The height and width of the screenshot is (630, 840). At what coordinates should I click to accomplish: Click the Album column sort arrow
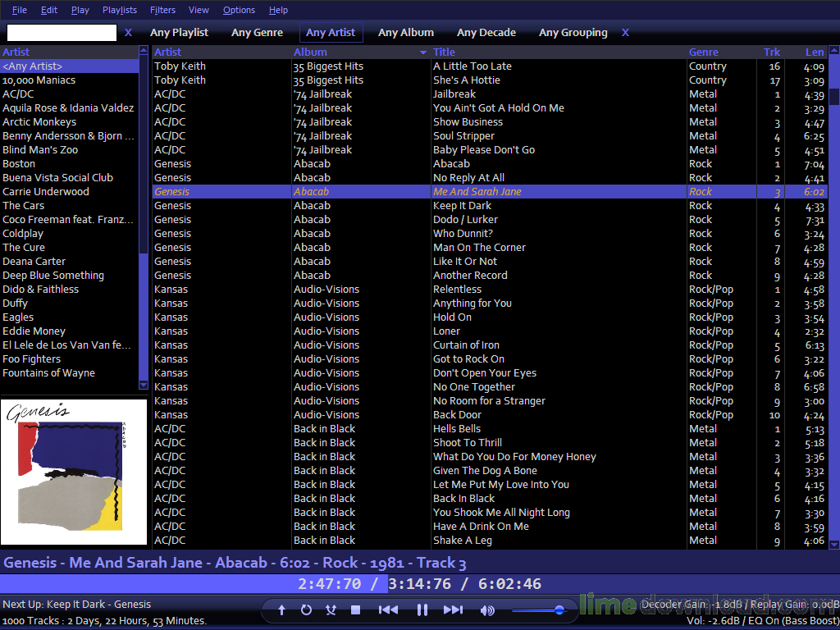(x=423, y=52)
